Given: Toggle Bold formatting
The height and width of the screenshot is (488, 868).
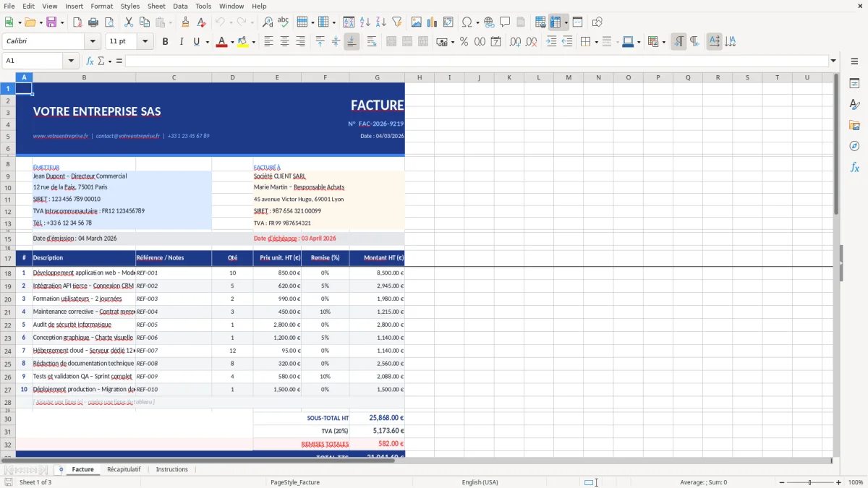Looking at the screenshot, I should click(165, 42).
